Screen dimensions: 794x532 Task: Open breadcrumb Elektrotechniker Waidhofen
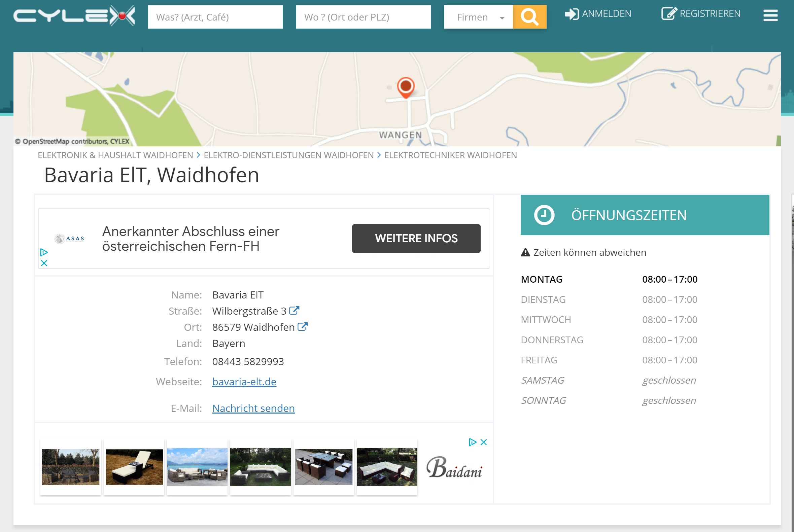pos(451,155)
